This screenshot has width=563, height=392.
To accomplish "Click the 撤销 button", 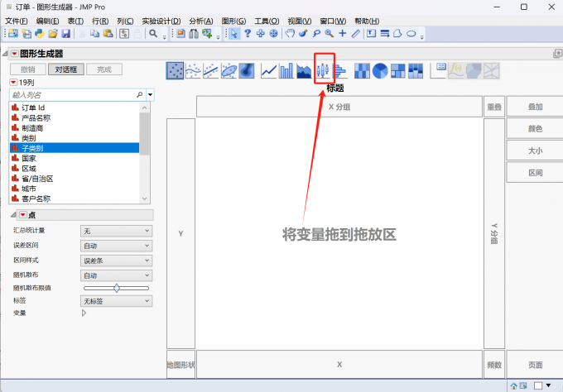I will point(28,69).
